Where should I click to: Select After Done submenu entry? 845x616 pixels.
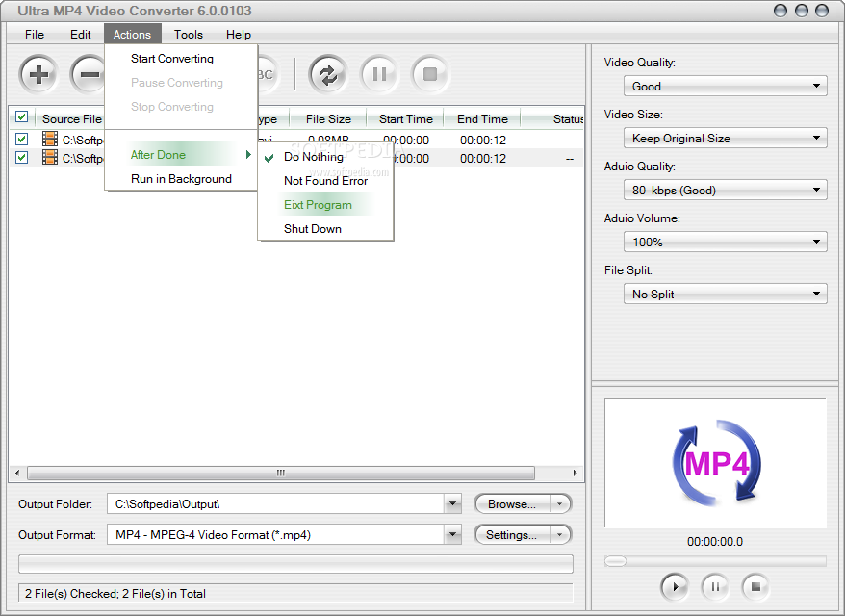click(181, 155)
